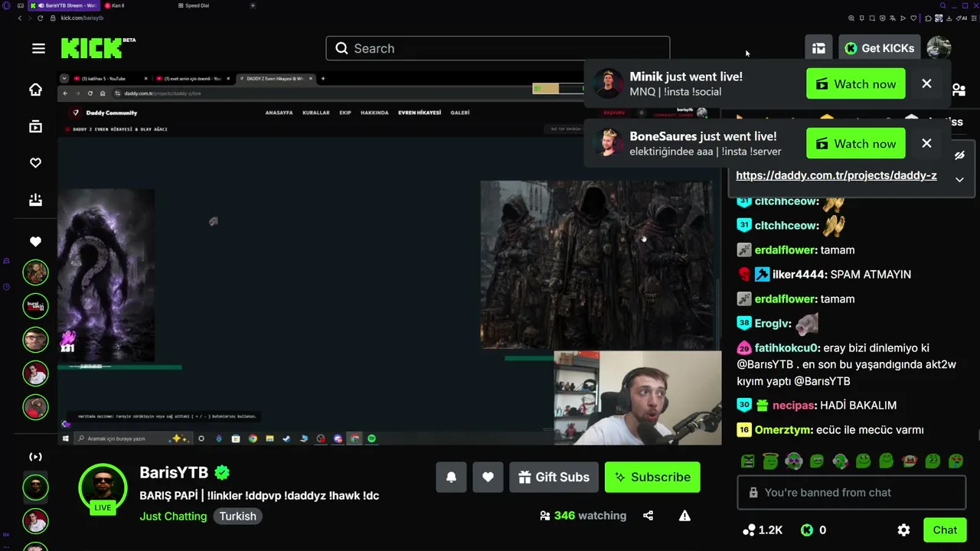The image size is (980, 551).
Task: Pick the last emote in the emote bar
Action: click(x=955, y=461)
